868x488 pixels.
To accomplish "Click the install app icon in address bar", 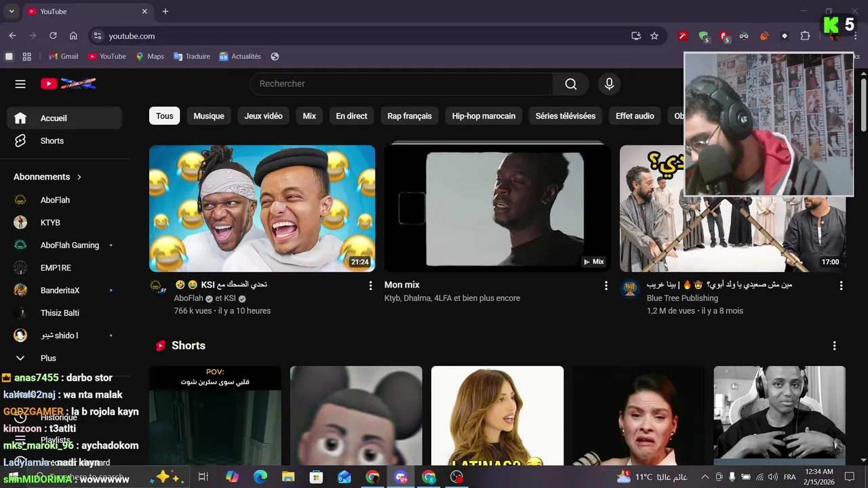I will tap(636, 36).
